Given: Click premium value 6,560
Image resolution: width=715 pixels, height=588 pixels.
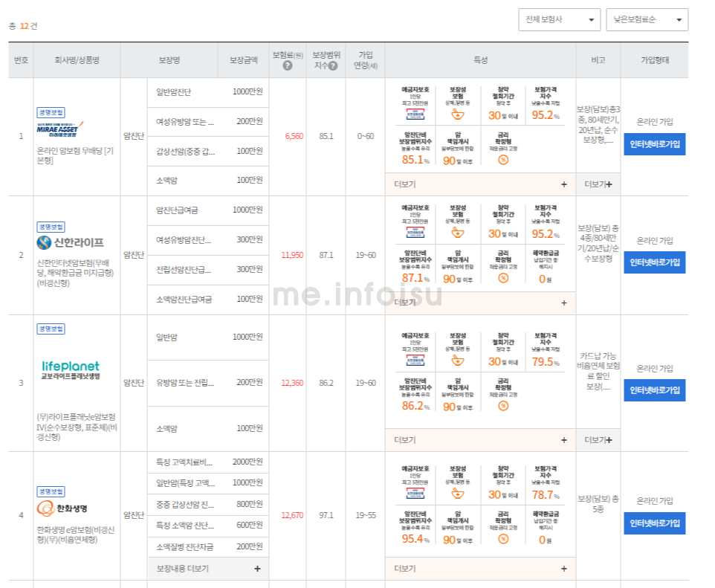Looking at the screenshot, I should click(x=294, y=136).
